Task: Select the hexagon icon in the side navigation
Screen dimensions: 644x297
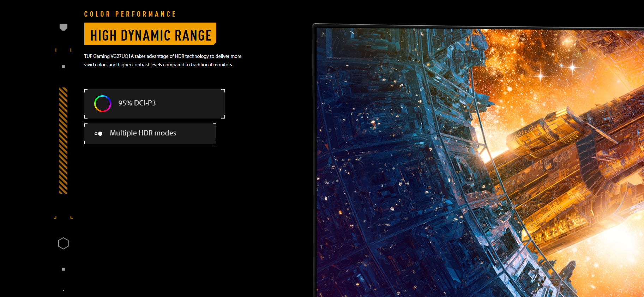Action: (64, 243)
